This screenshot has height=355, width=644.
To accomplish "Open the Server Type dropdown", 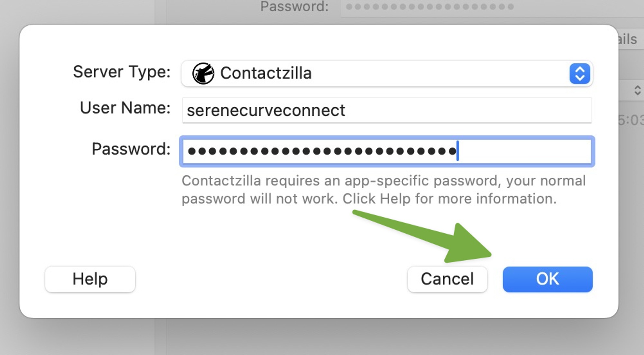I will [x=386, y=74].
